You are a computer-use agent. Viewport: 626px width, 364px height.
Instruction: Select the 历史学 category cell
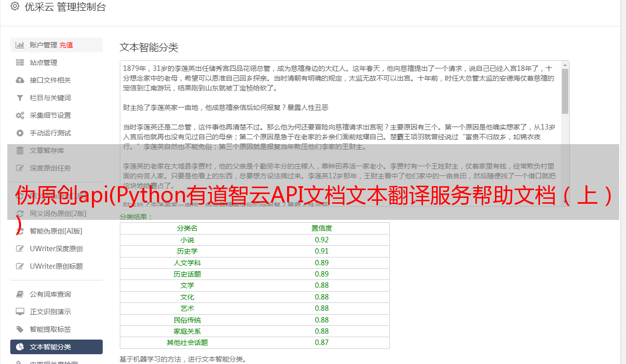point(187,251)
